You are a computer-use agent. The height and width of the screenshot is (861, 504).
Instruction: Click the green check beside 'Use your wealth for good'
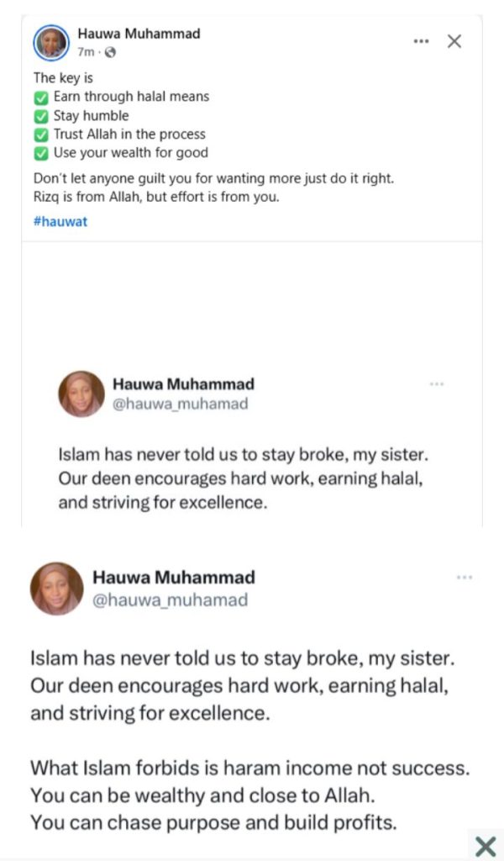coord(41,153)
